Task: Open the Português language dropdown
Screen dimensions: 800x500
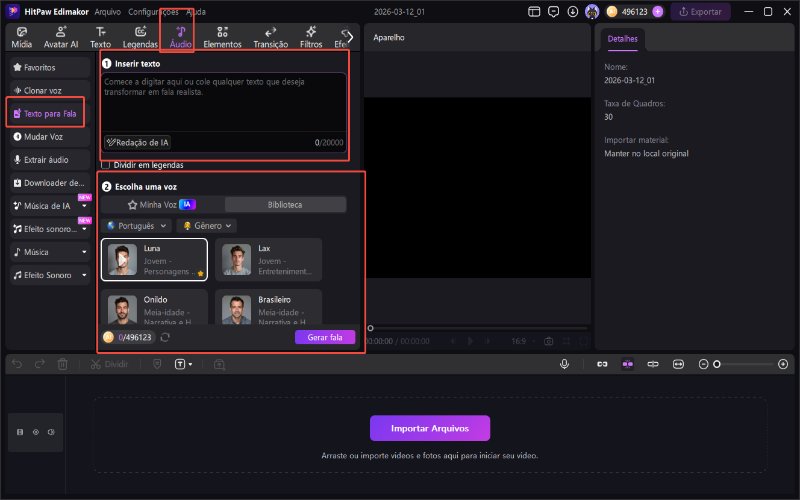Action: [x=136, y=226]
